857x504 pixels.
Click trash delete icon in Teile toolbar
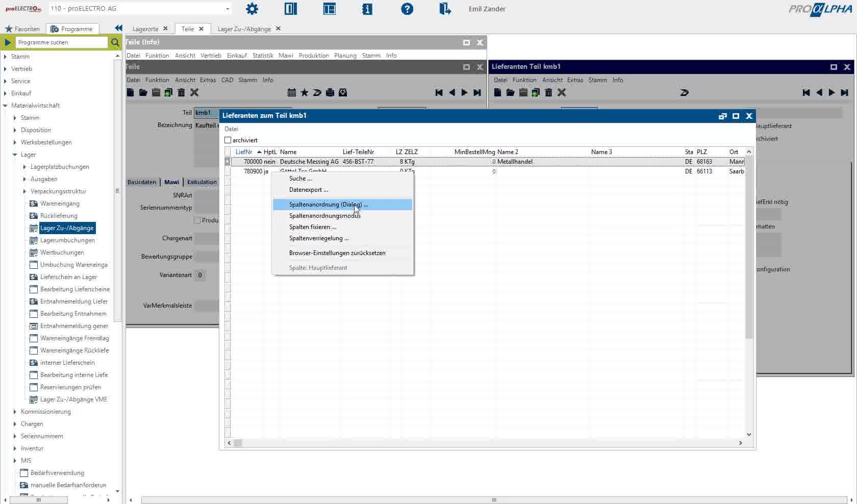click(181, 92)
